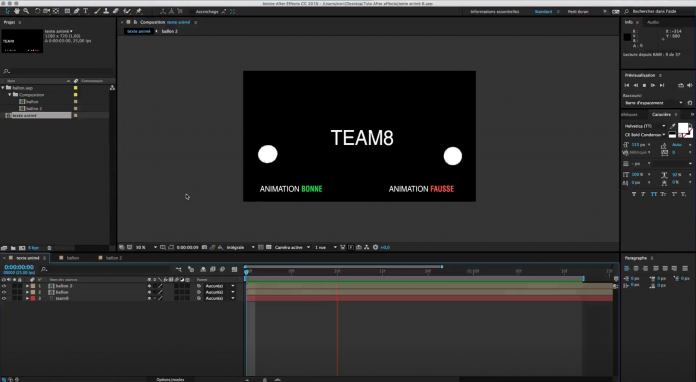Pick the character eyedropper tool
The height and width of the screenshot is (382, 696).
tap(672, 126)
